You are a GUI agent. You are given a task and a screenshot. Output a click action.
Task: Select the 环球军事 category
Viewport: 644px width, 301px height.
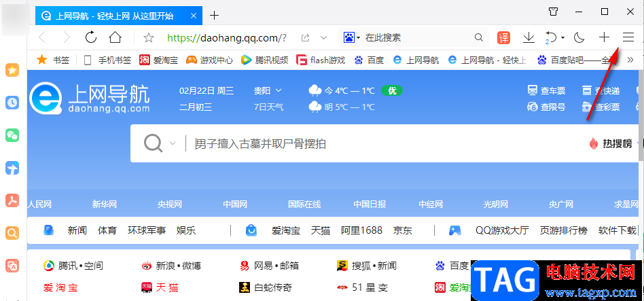point(147,230)
